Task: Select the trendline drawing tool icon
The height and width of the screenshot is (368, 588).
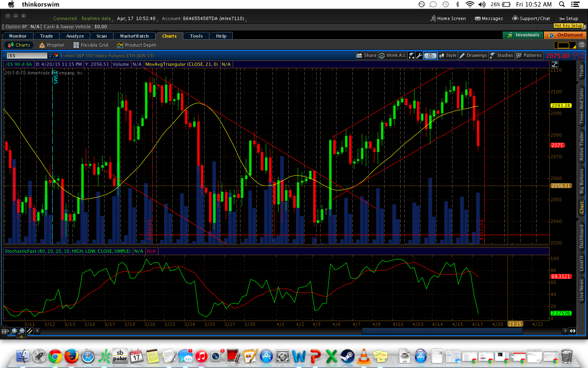Action: (x=29, y=331)
